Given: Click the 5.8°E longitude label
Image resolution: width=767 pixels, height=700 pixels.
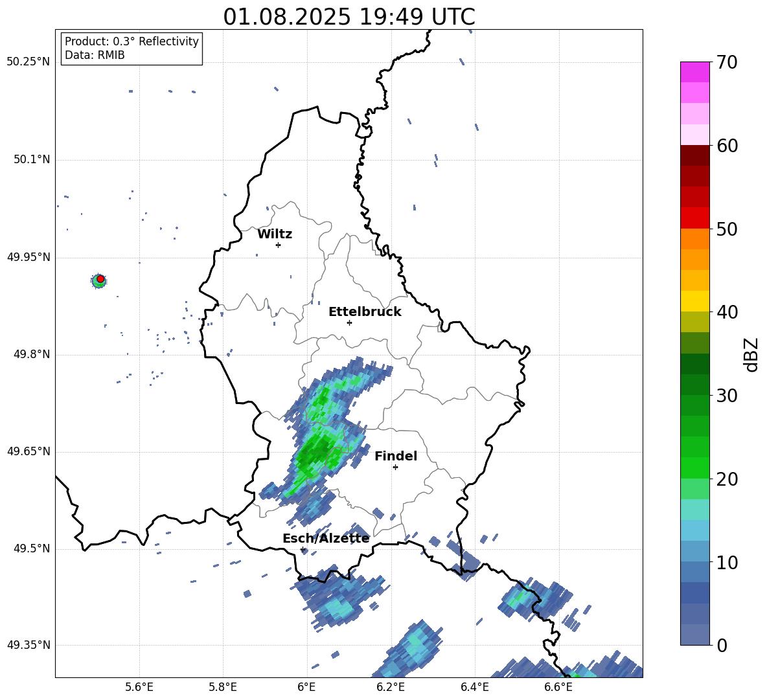Looking at the screenshot, I should (223, 687).
